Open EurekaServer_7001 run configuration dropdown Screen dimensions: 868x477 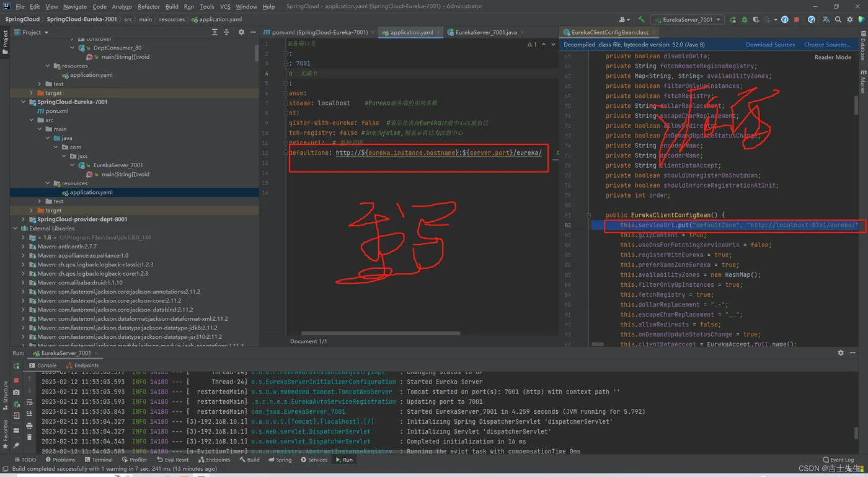(x=687, y=19)
